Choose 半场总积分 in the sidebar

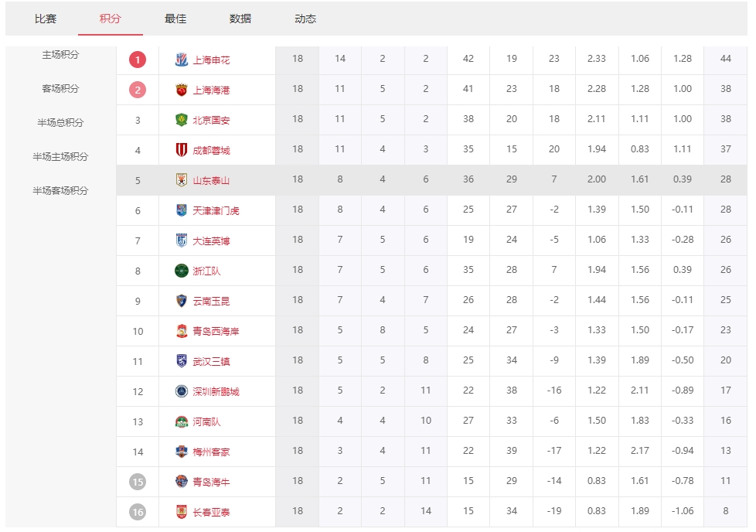60,123
